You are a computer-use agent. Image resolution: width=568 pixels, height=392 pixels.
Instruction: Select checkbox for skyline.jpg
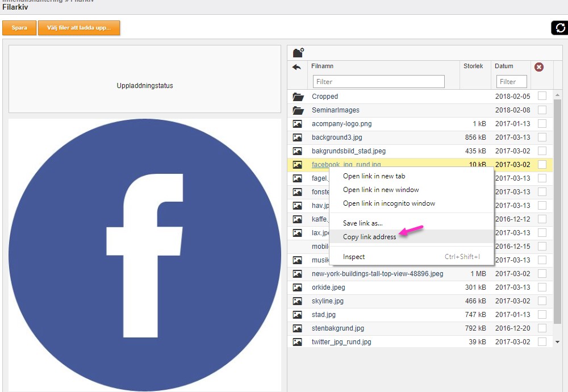click(x=542, y=301)
